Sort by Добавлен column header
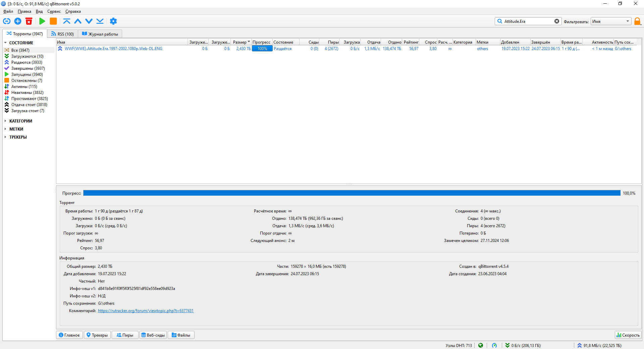The width and height of the screenshot is (644, 349). (x=515, y=42)
